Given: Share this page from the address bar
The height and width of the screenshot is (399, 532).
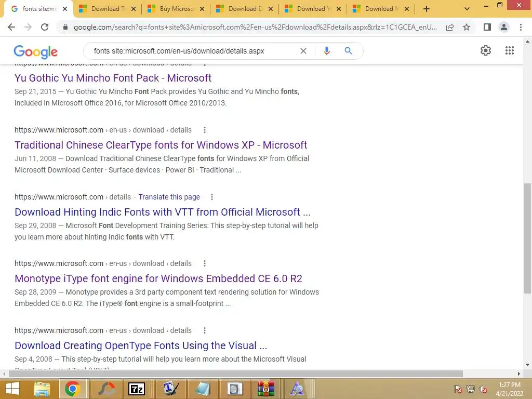Looking at the screenshot, I should tap(450, 27).
